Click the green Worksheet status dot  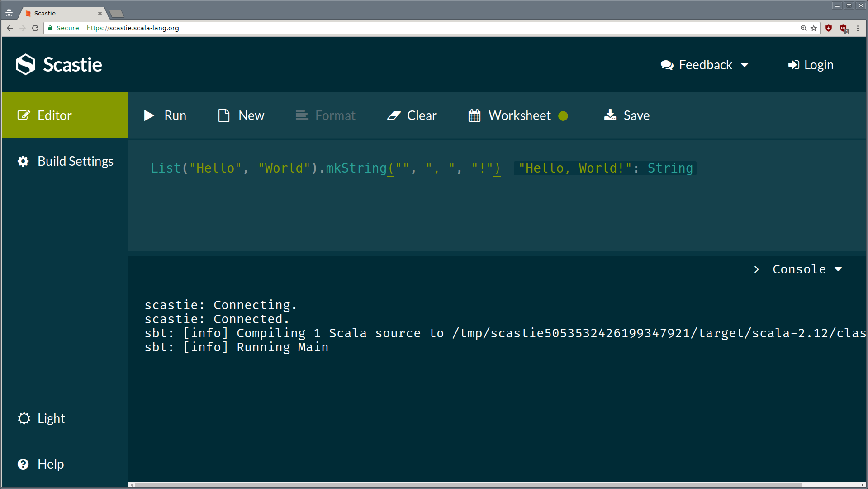click(x=563, y=116)
